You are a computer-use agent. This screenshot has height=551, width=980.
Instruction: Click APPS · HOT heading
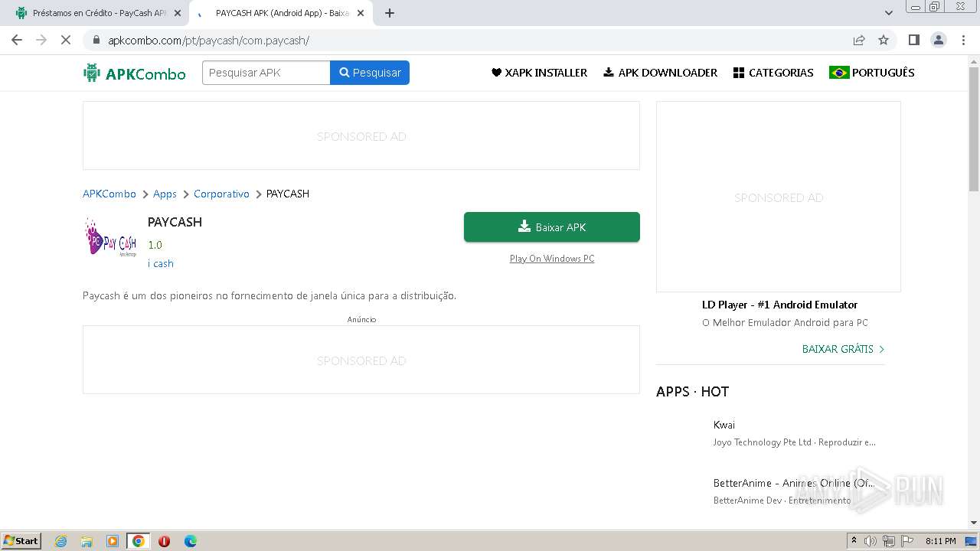click(693, 392)
